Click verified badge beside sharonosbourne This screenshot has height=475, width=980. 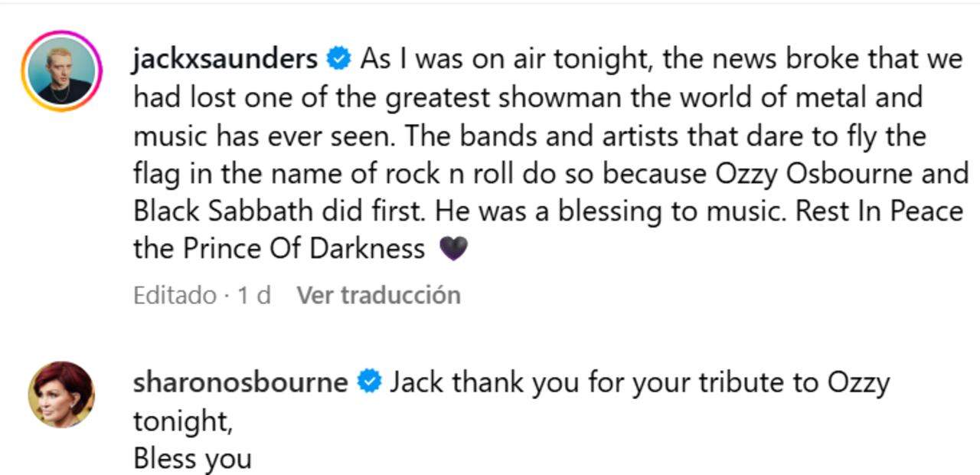point(370,382)
